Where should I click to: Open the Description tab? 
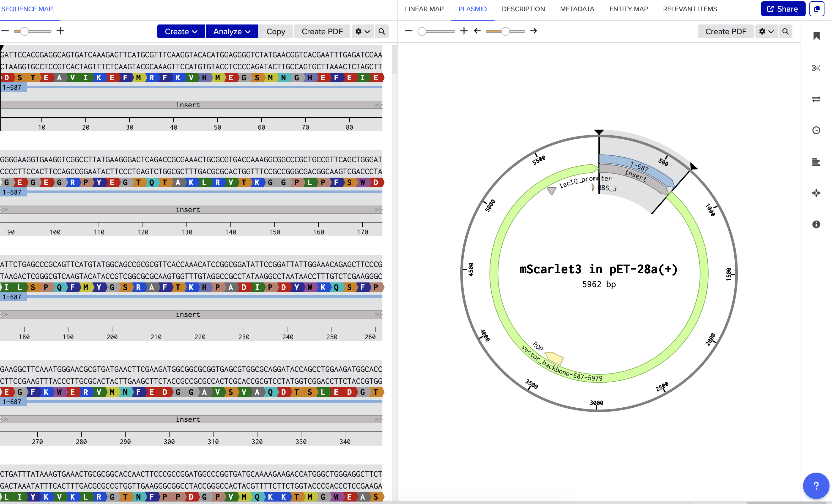pos(523,9)
